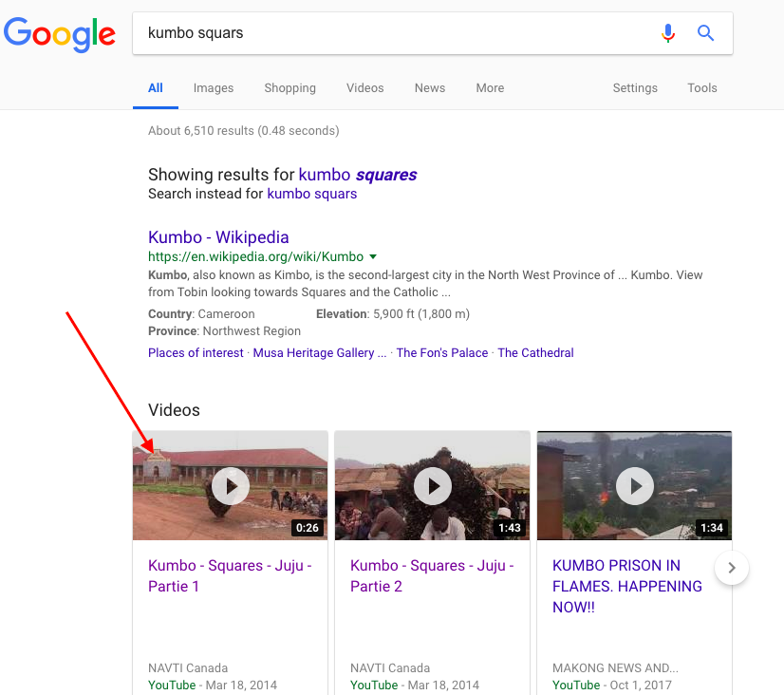Open the Places of interest sitelink

[196, 353]
